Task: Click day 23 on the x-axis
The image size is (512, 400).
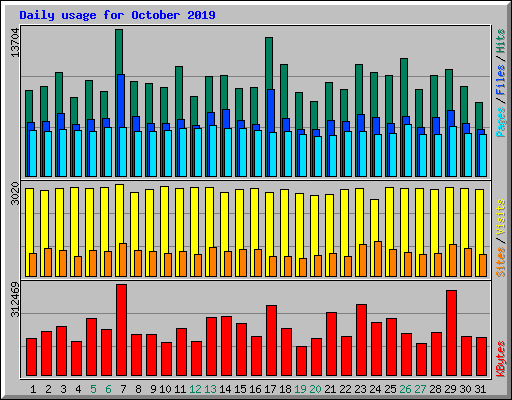Action: [x=360, y=389]
